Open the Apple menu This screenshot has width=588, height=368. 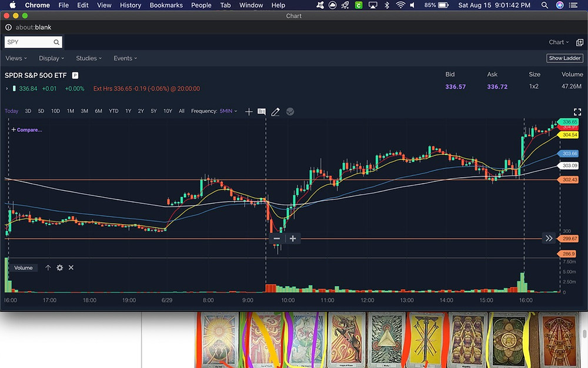[x=13, y=5]
